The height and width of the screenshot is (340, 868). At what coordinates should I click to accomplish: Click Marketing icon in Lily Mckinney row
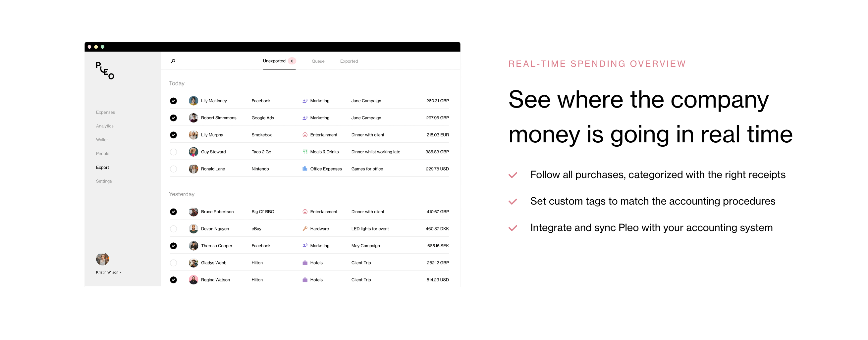tap(305, 101)
